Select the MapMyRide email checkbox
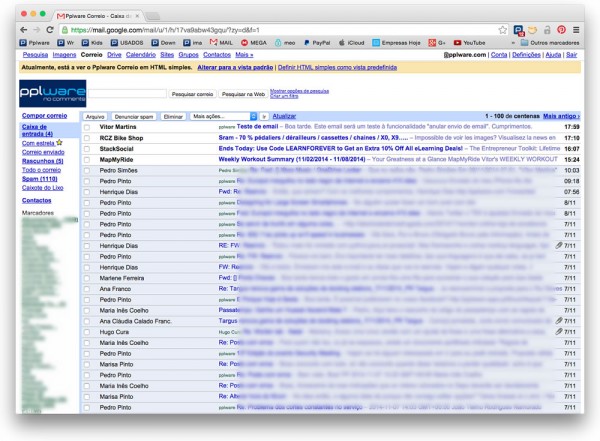This screenshot has height=441, width=600. (87, 160)
